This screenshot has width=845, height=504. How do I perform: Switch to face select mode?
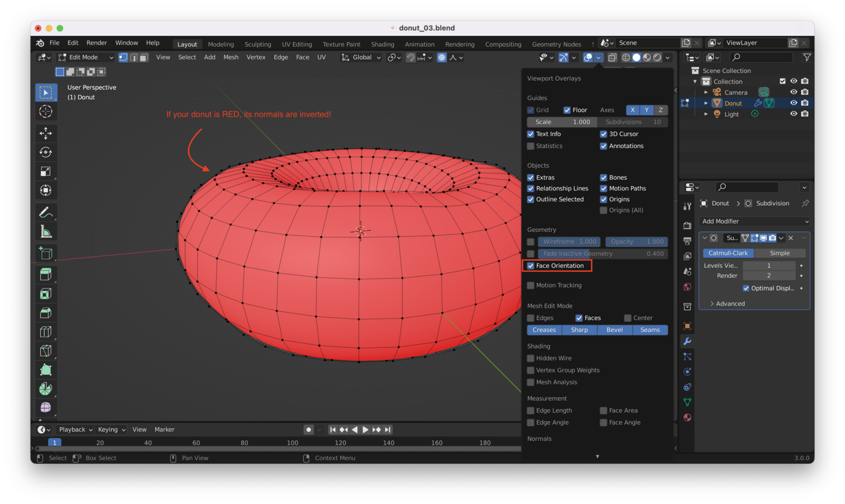coord(144,58)
